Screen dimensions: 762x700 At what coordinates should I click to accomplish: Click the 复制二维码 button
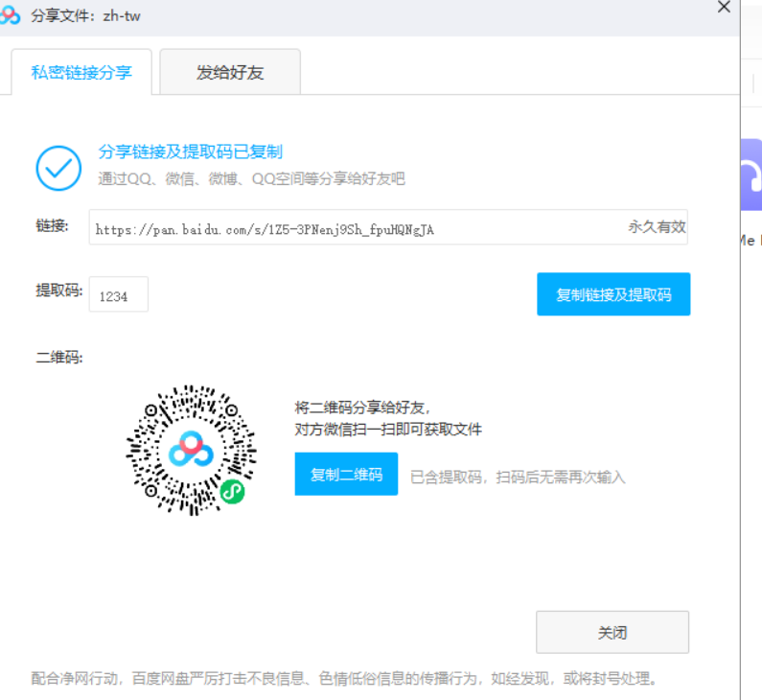click(346, 474)
